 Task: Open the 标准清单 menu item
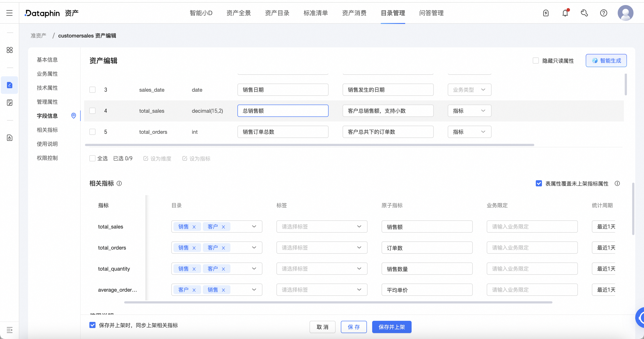[x=315, y=13]
